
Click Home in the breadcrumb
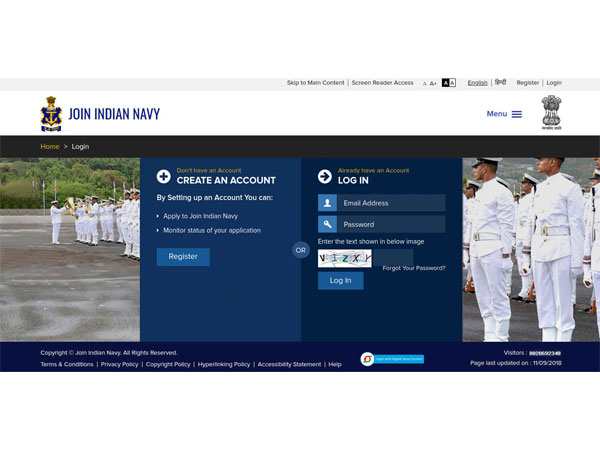pyautogui.click(x=50, y=147)
